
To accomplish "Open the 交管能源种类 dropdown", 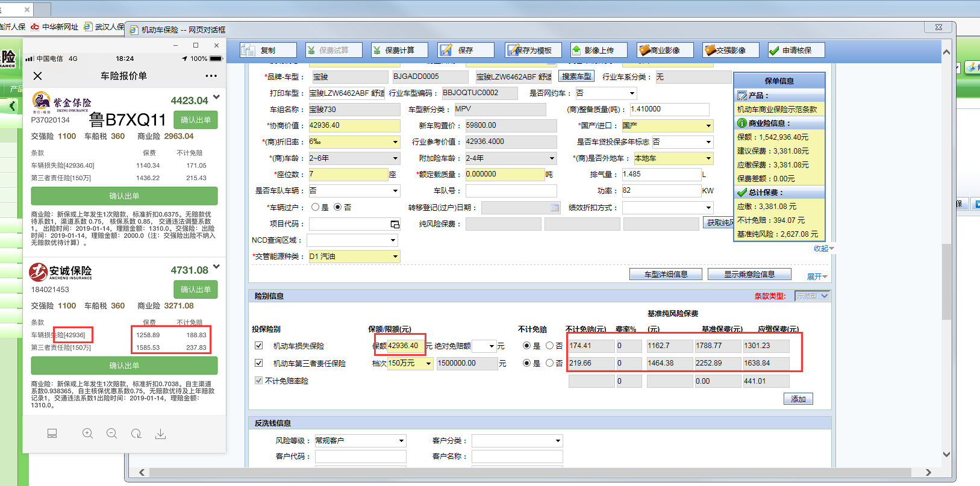I will pos(395,257).
